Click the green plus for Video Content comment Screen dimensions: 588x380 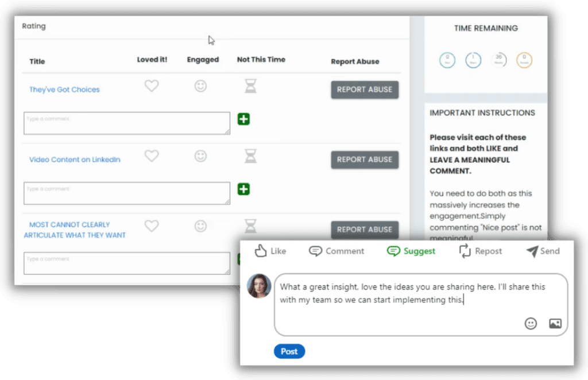(243, 189)
